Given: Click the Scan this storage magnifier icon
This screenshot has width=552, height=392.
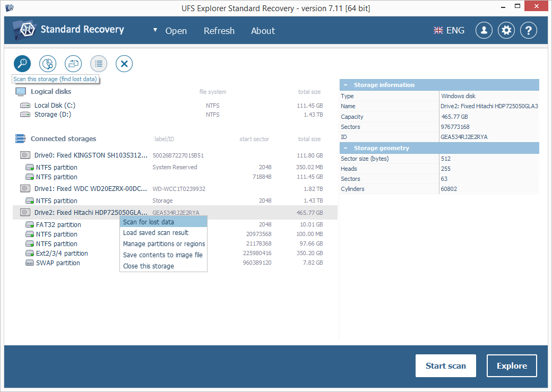Looking at the screenshot, I should pyautogui.click(x=22, y=64).
